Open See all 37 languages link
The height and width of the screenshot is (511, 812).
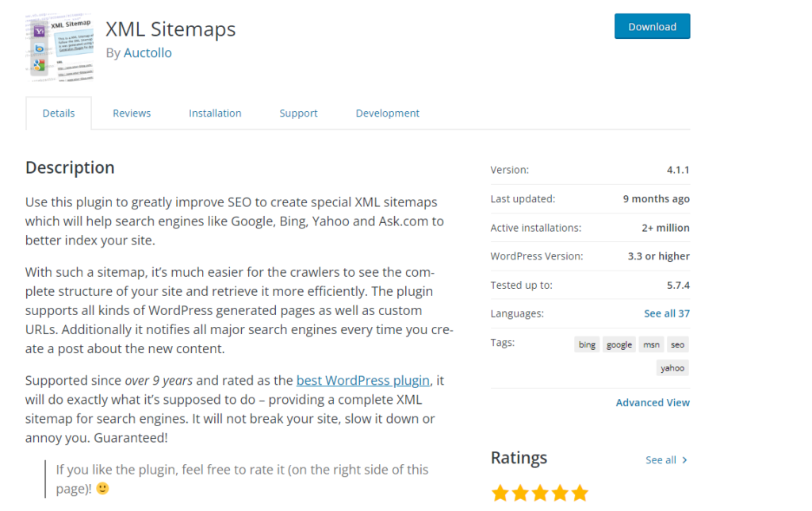tap(667, 313)
